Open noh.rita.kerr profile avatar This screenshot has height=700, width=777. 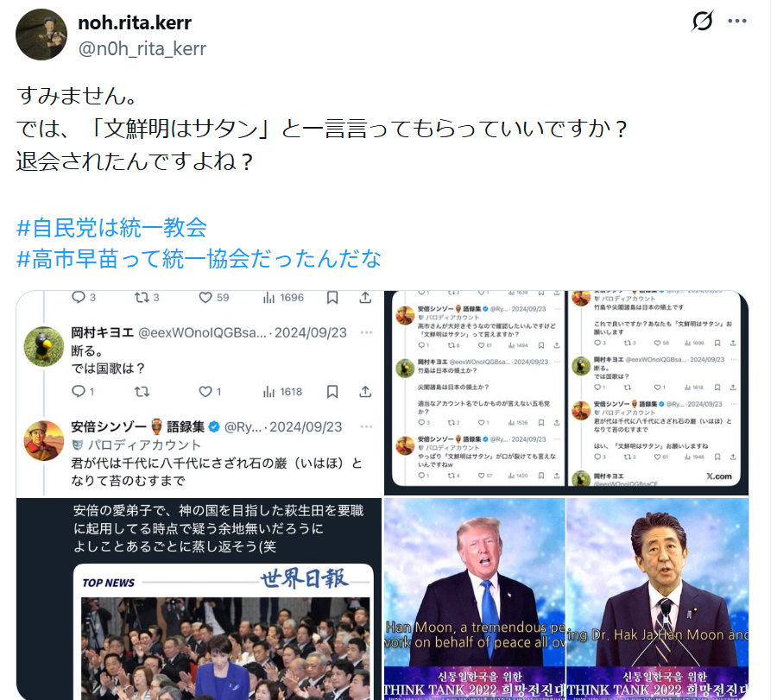click(x=41, y=35)
